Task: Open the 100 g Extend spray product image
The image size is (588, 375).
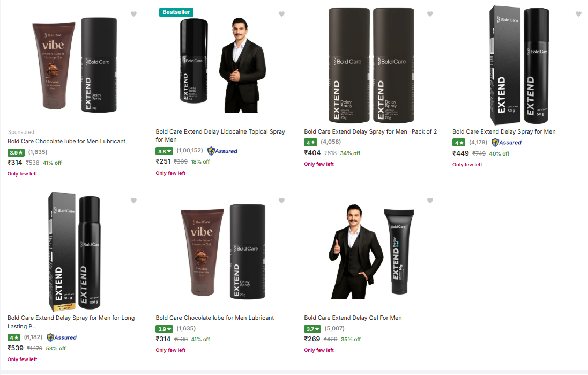Action: [x=75, y=251]
